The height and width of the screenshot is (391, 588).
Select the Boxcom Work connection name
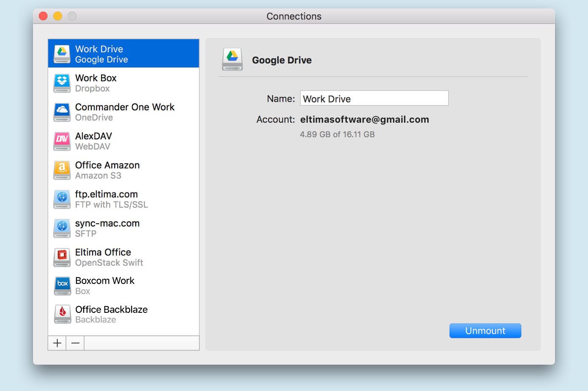click(x=105, y=280)
